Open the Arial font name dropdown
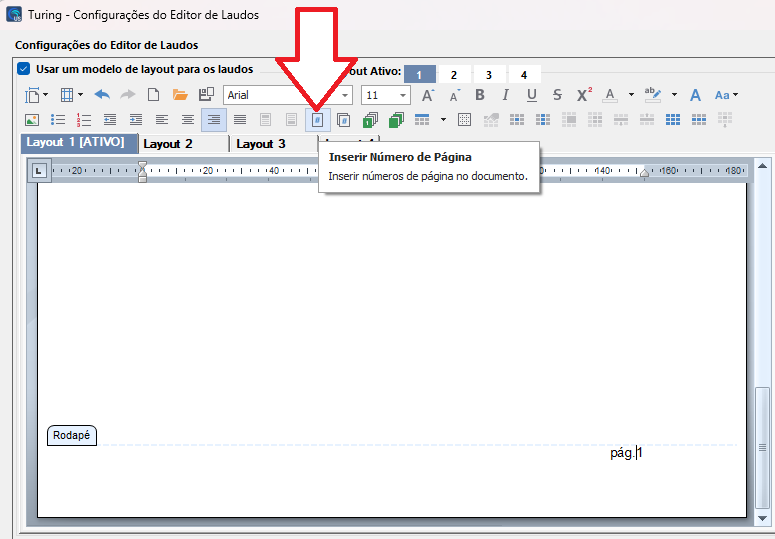Screen dimensions: 775x539 345,95
